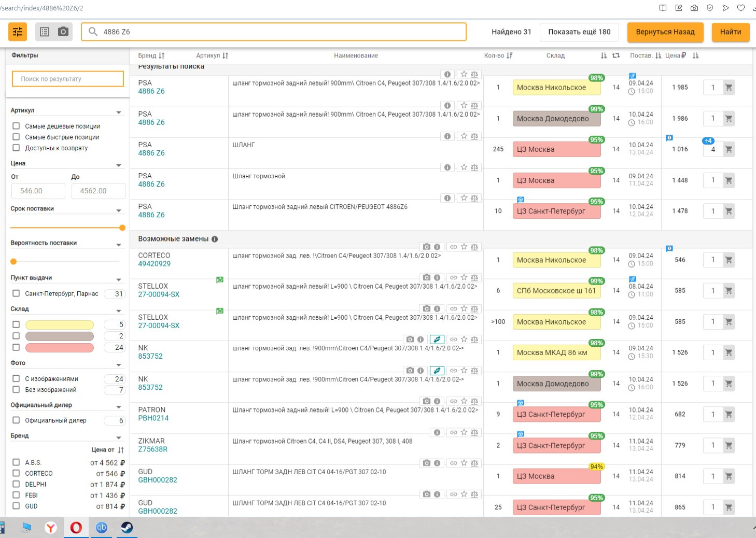This screenshot has height=538, width=756.
Task: Check Доступны к возврату option
Action: [x=16, y=148]
